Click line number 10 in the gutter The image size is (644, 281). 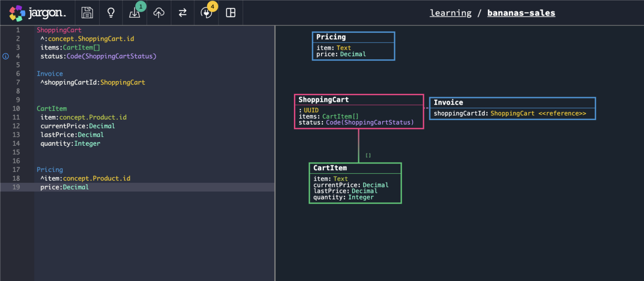coord(16,109)
